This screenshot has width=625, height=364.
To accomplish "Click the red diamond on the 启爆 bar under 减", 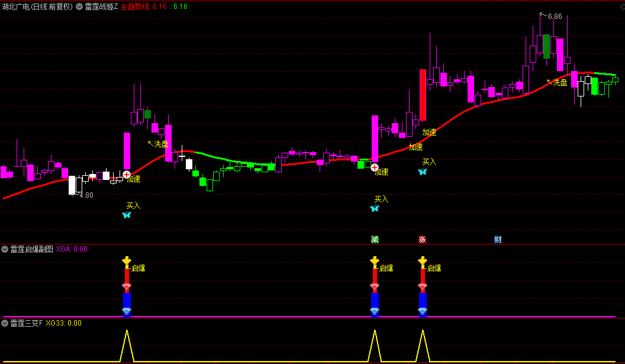I will click(x=375, y=287).
